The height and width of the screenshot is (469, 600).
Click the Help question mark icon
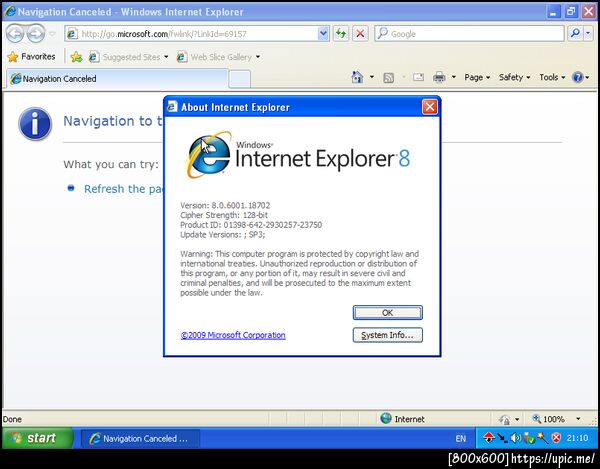[577, 78]
